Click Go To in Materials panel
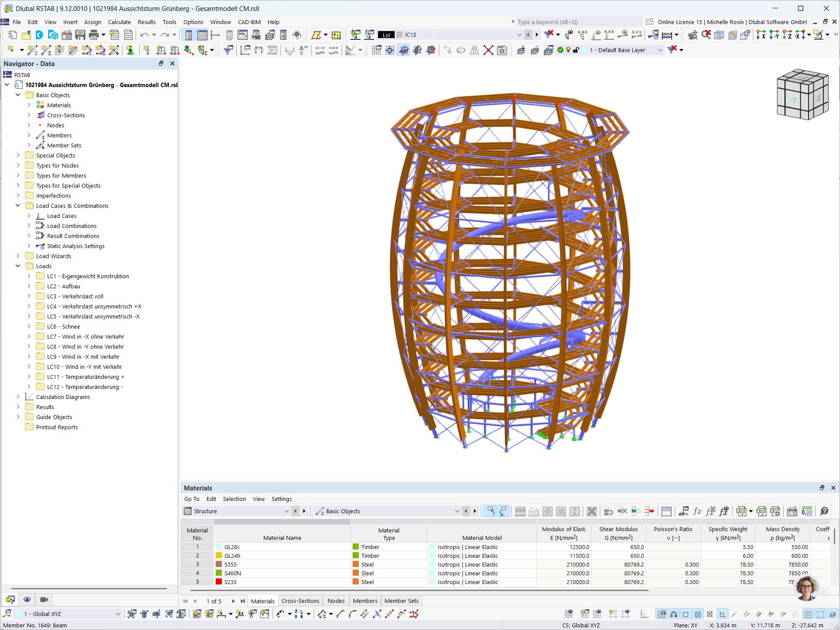Screen dimensions: 840x630 192,499
